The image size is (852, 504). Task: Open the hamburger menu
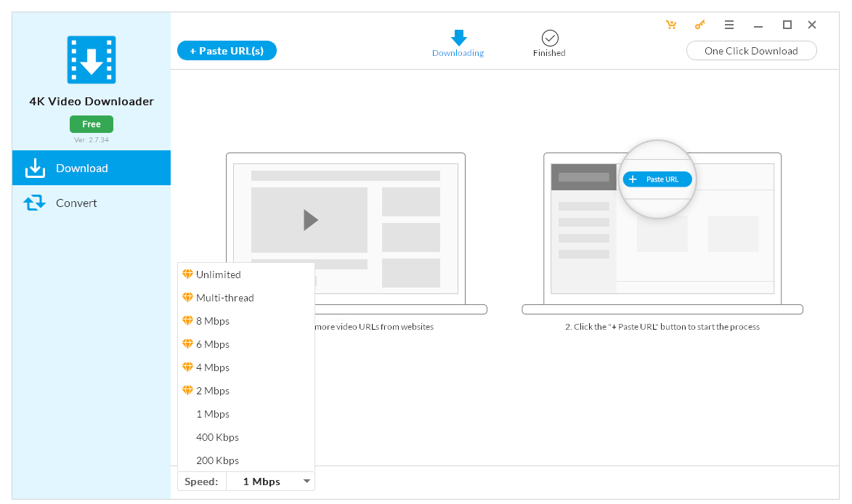coord(729,24)
